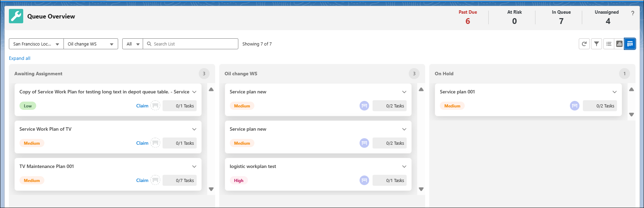
Task: Click queue avatar on Service plan 001 card
Action: pyautogui.click(x=575, y=106)
